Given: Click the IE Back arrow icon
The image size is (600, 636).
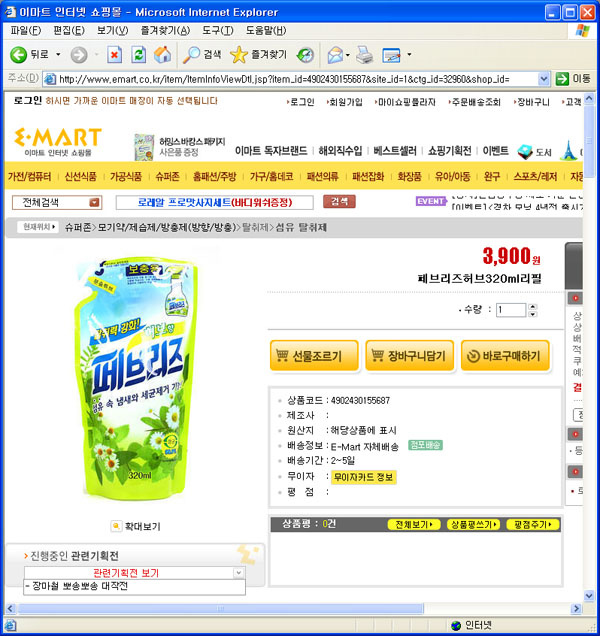Looking at the screenshot, I should coord(18,55).
